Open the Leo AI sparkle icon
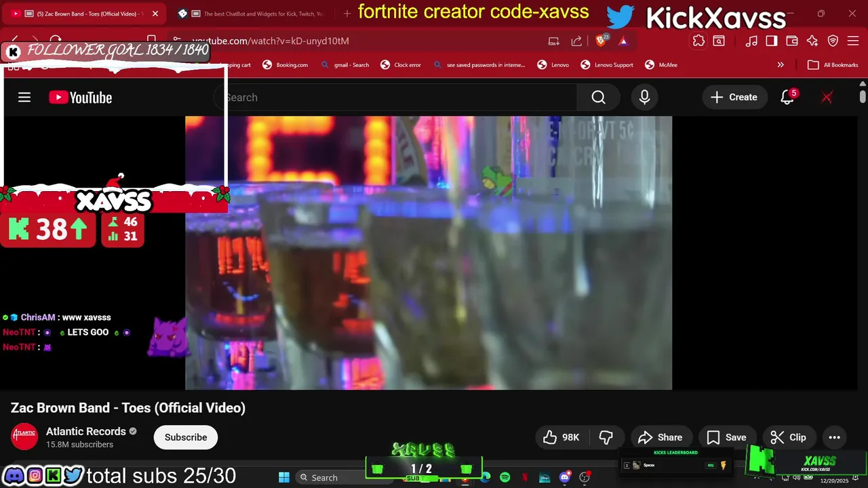The image size is (868, 488). 812,41
